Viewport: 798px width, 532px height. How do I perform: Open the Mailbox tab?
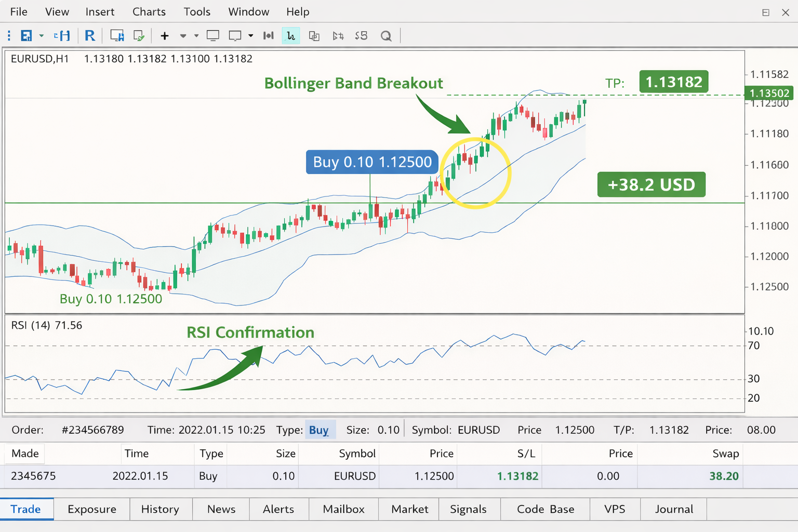344,509
